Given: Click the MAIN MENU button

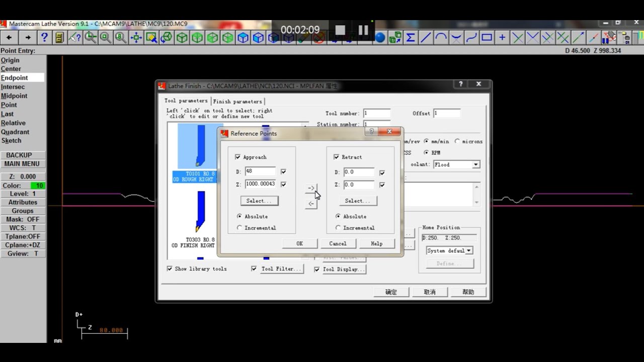Looking at the screenshot, I should 22,163.
